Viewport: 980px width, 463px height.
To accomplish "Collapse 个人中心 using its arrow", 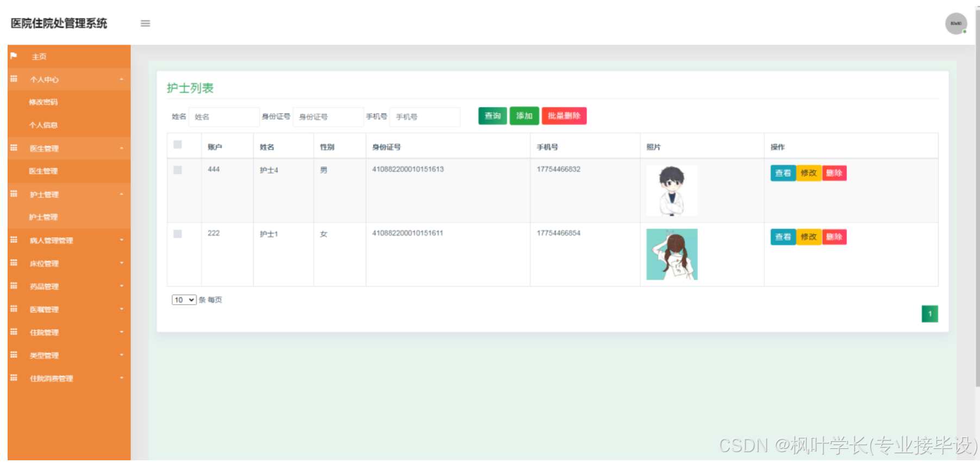I will tap(122, 79).
